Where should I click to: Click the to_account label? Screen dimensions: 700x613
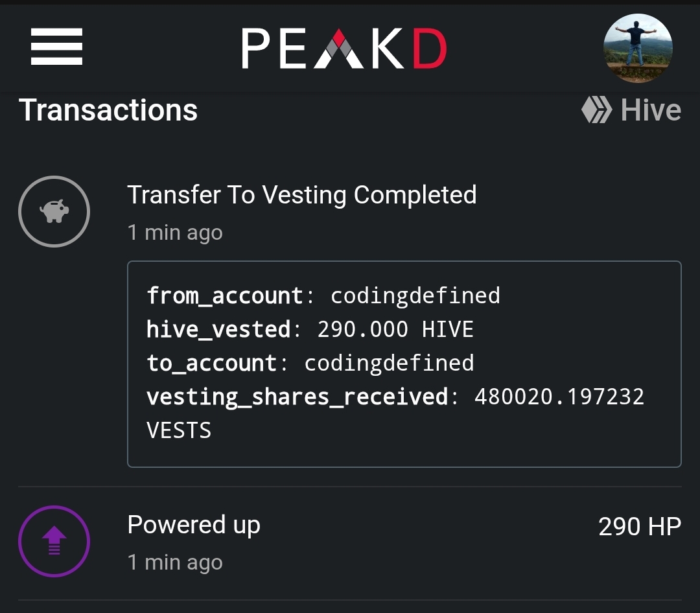211,363
